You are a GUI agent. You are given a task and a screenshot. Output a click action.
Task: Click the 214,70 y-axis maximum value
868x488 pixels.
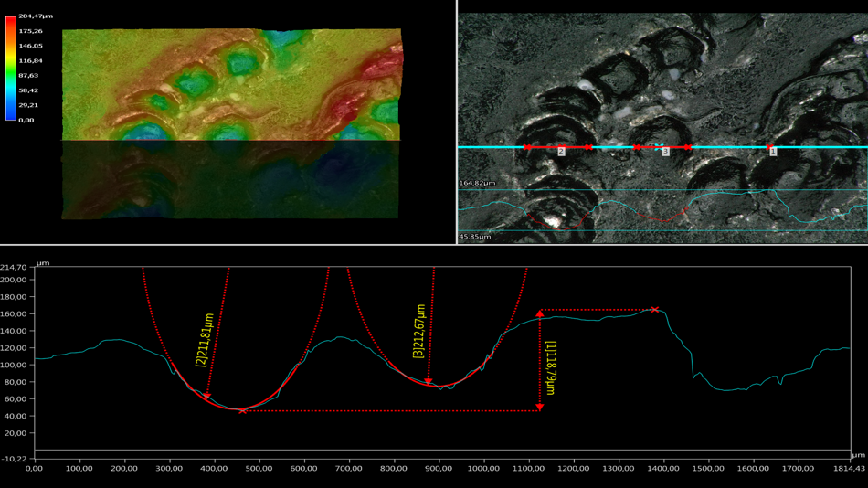point(14,267)
